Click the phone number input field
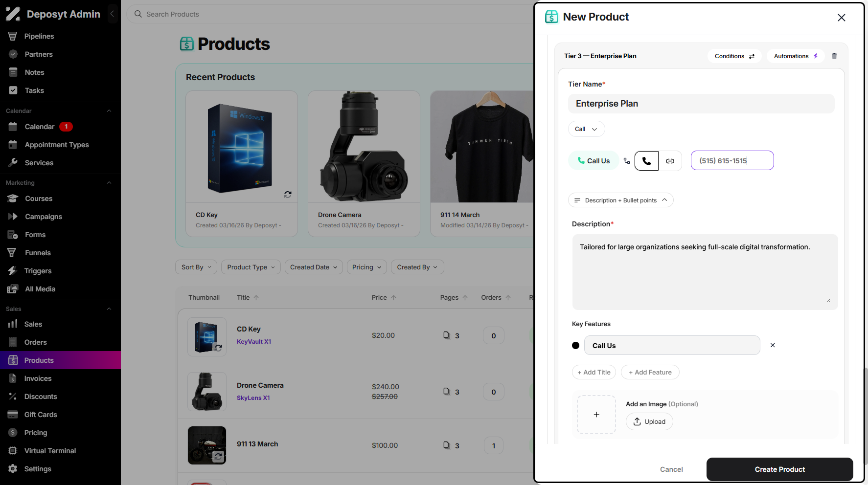 point(732,160)
